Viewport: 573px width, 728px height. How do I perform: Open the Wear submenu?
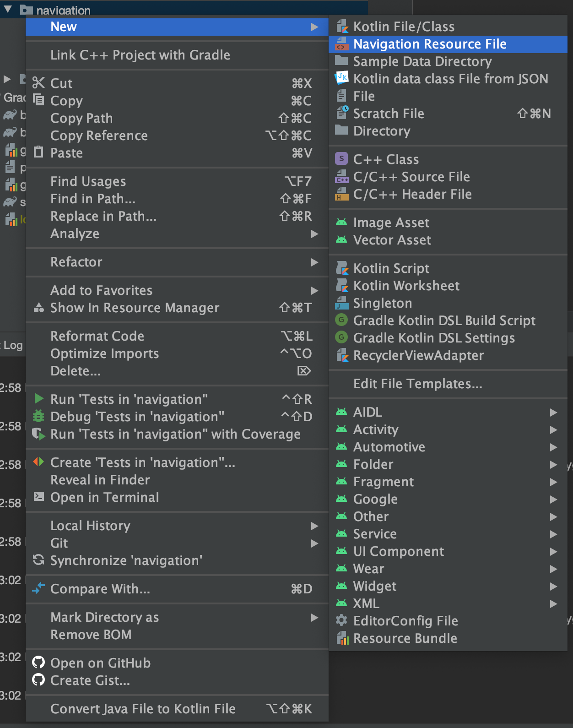[x=448, y=569]
